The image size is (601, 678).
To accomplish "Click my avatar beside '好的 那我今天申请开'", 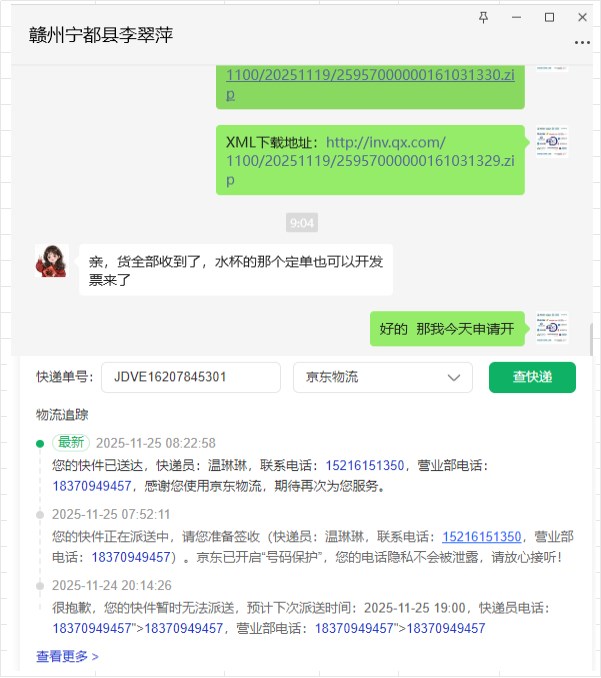I will pyautogui.click(x=552, y=328).
